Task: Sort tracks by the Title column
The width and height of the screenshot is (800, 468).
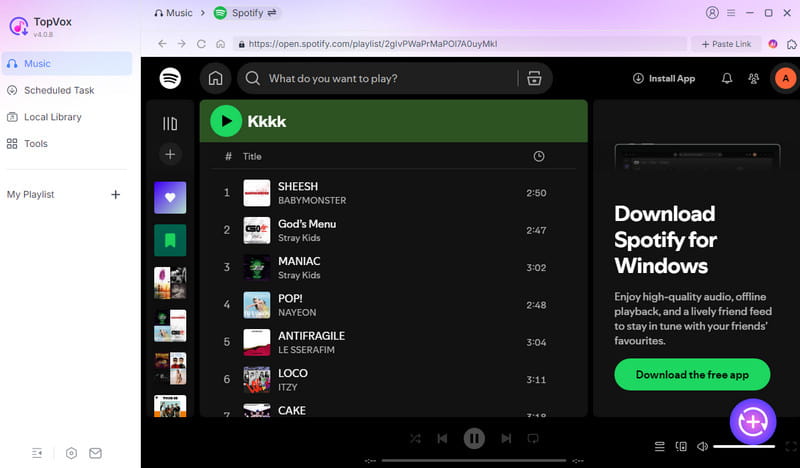Action: (x=252, y=157)
